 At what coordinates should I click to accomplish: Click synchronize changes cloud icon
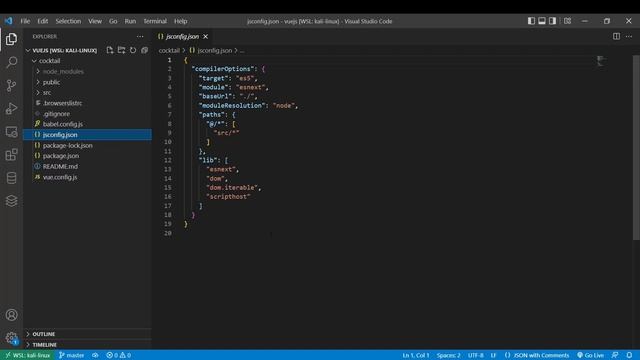95,355
